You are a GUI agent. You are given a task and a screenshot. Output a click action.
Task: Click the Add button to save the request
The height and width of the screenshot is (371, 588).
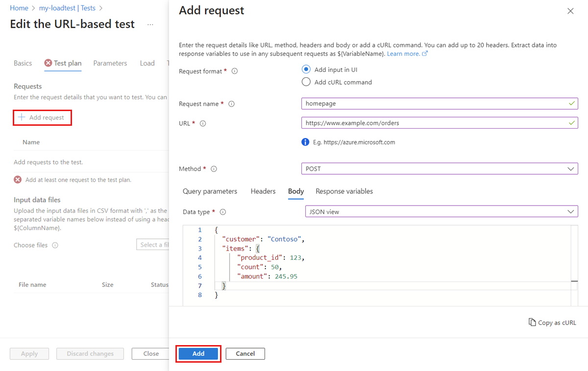click(198, 353)
